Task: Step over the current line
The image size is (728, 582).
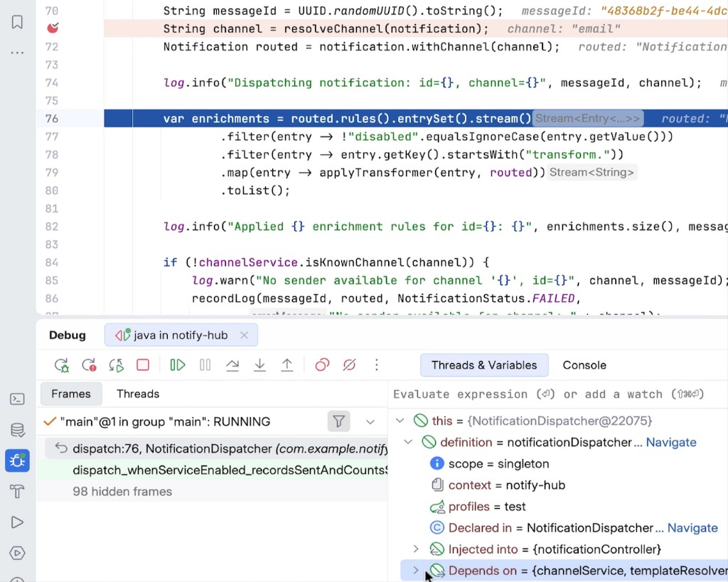Action: coord(232,365)
